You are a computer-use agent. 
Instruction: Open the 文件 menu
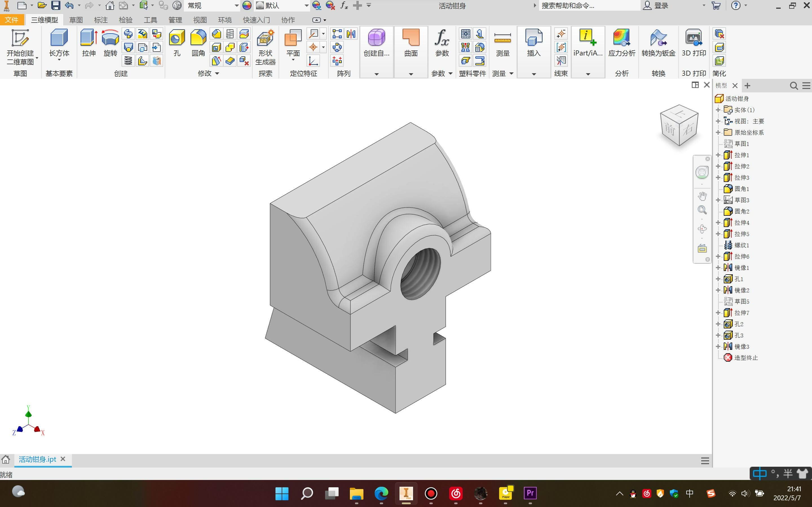(x=12, y=20)
